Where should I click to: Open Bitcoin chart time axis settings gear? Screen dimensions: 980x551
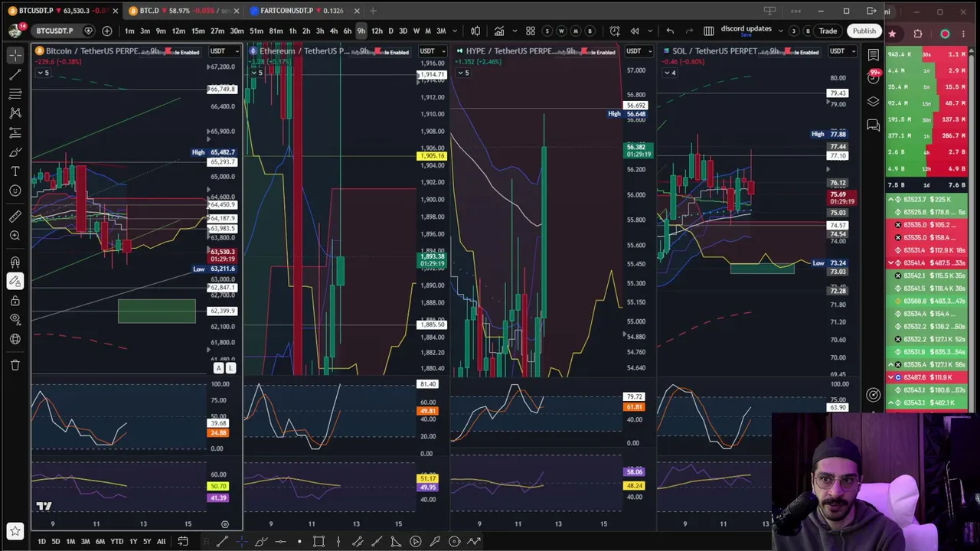(x=225, y=524)
